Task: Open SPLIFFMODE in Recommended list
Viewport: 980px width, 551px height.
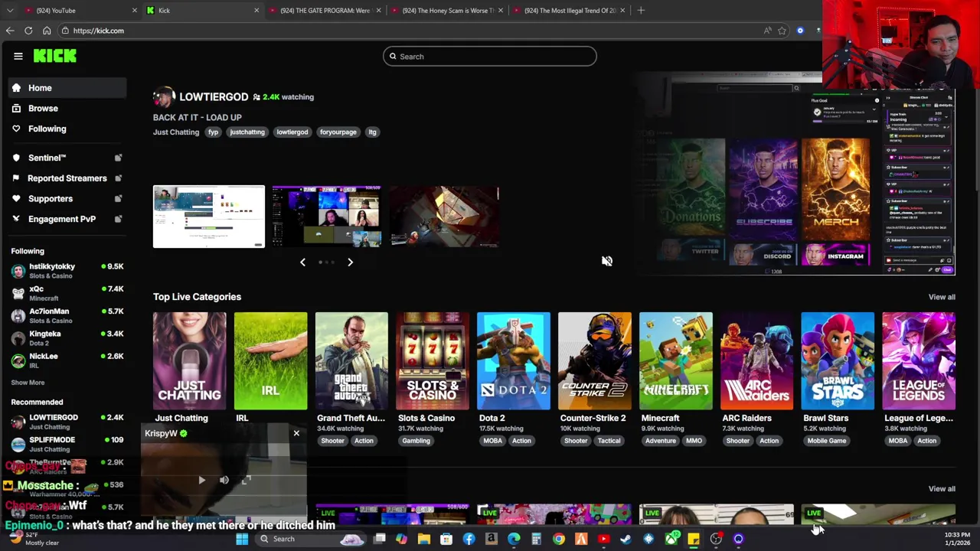Action: [67, 444]
